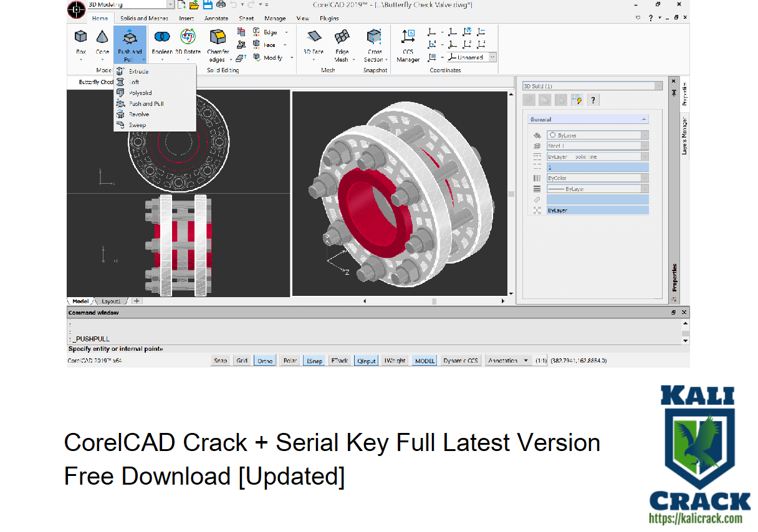This screenshot has height=532, width=758.
Task: Click the New document icon in quick access
Action: (x=181, y=5)
